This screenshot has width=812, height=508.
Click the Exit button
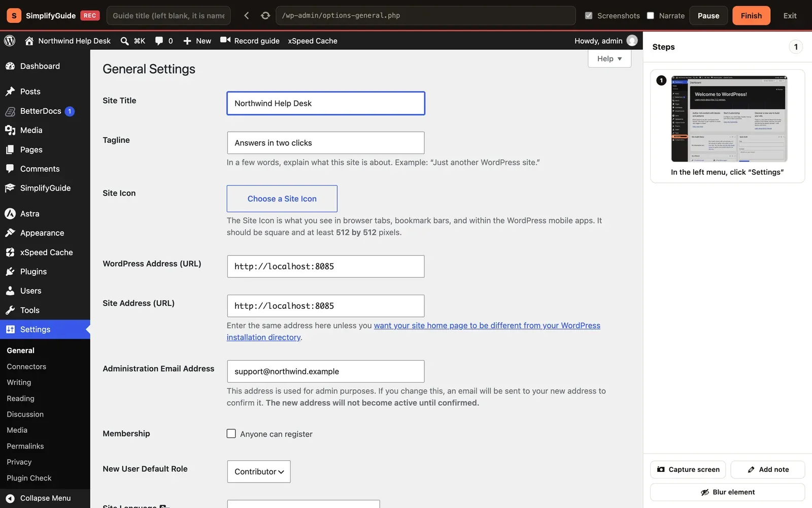tap(790, 16)
